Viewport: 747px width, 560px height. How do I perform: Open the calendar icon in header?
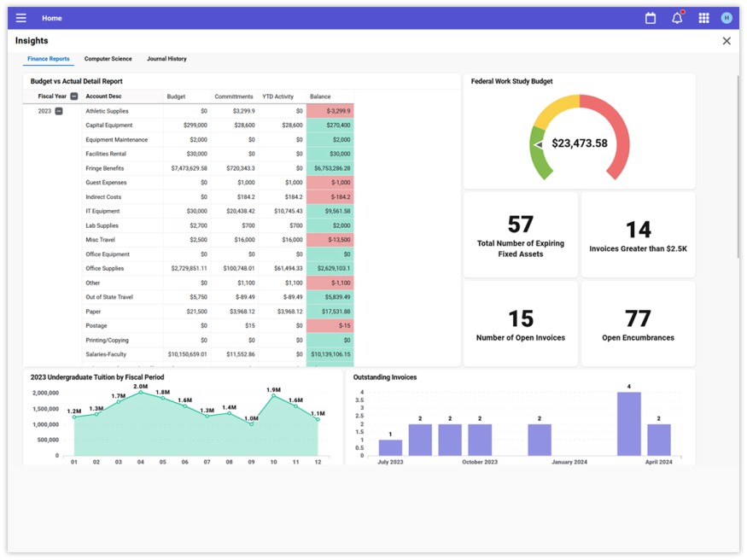[x=651, y=18]
